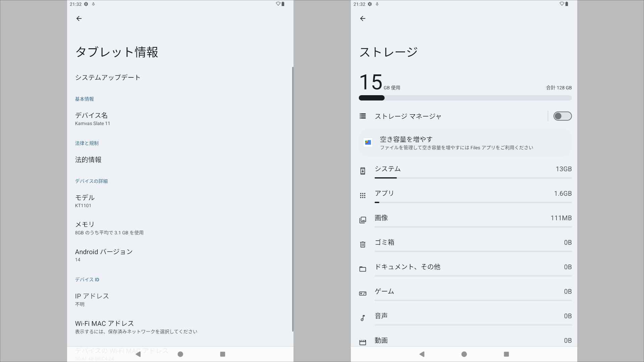Click the 動画 video icon
Viewport: 644px width, 362px height.
point(363,342)
